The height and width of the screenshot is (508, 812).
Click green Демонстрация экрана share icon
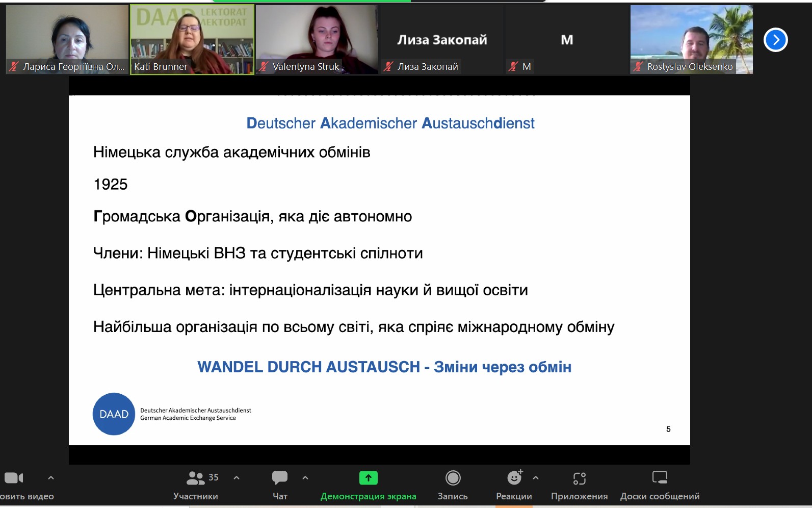(x=368, y=478)
